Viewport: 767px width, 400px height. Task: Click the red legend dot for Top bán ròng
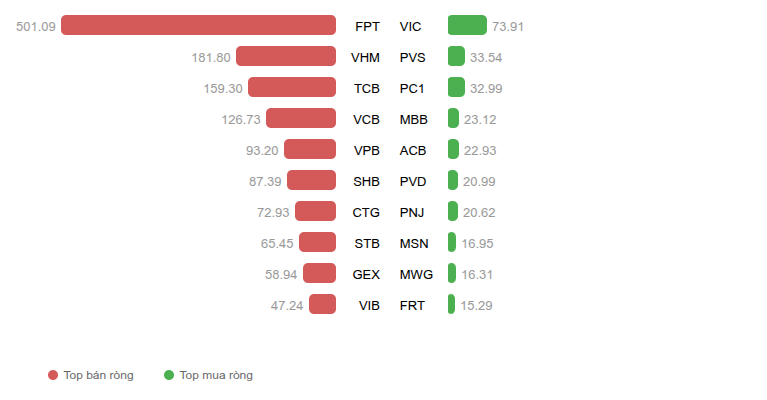click(53, 375)
